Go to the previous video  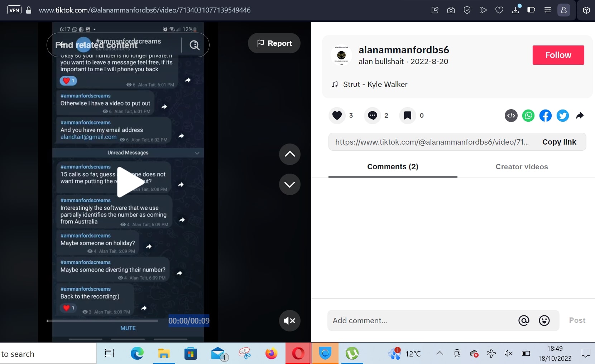click(289, 154)
